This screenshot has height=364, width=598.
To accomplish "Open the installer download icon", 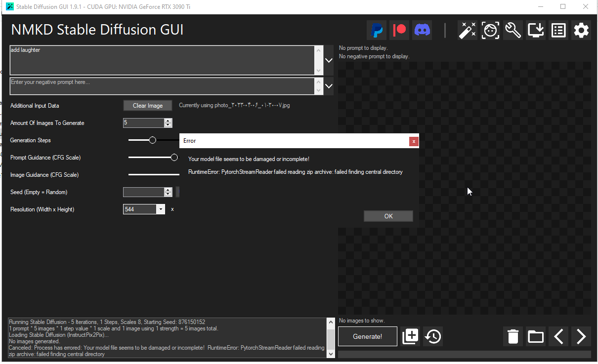I will tap(536, 30).
